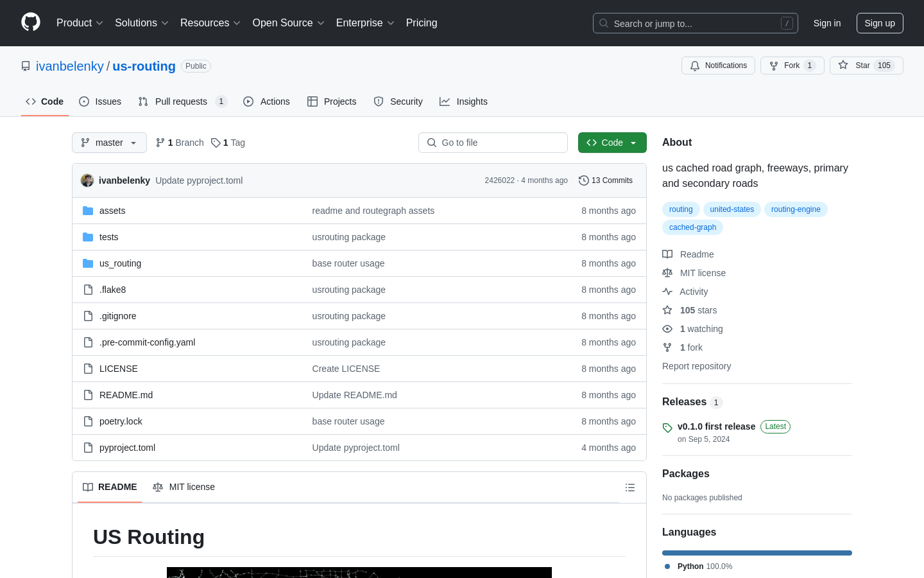Click the united-states topic tag
Image resolution: width=924 pixels, height=578 pixels.
[x=732, y=209]
